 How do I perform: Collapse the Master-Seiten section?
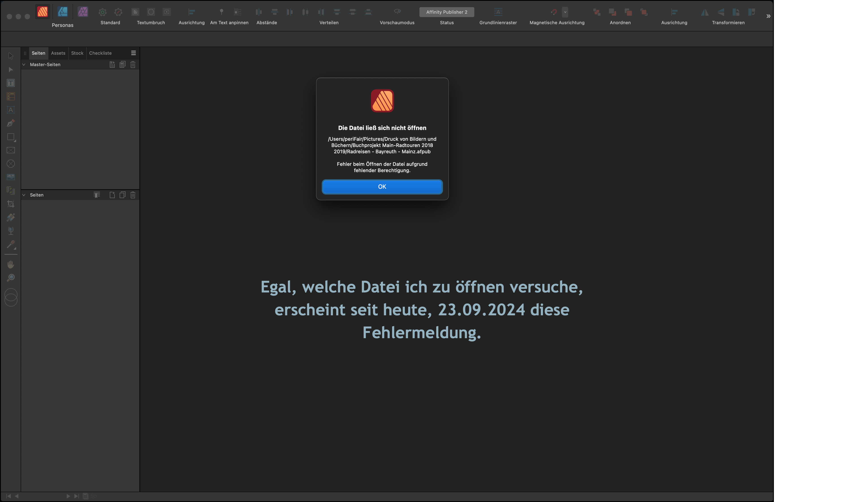pyautogui.click(x=24, y=64)
